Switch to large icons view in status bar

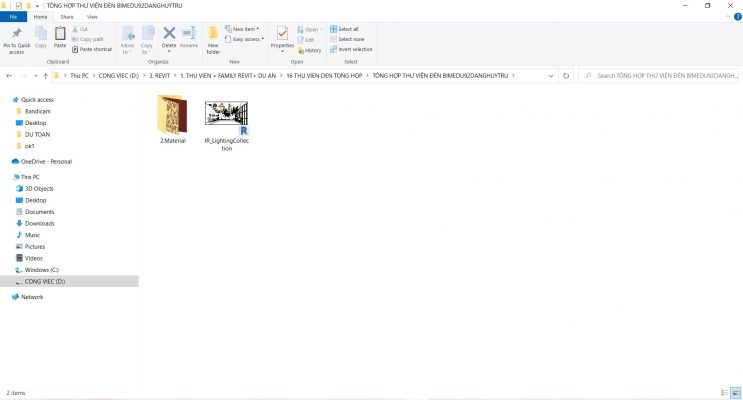[x=735, y=393]
